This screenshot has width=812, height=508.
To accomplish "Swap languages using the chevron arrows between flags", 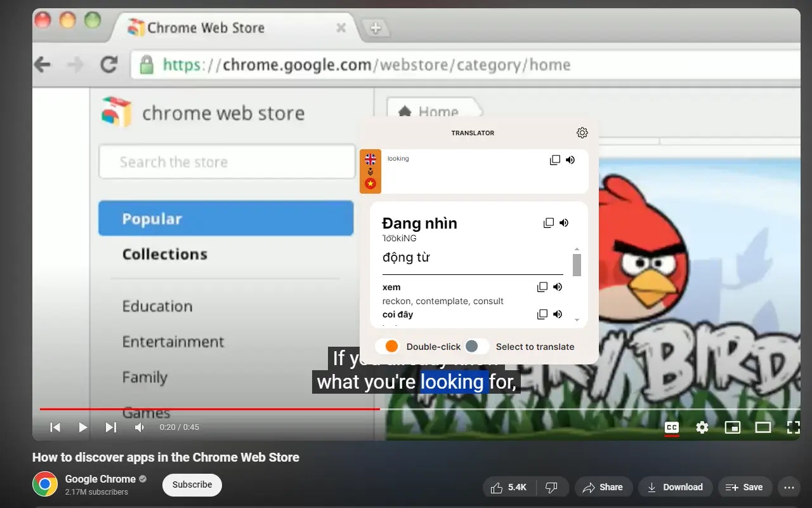I will pyautogui.click(x=370, y=171).
